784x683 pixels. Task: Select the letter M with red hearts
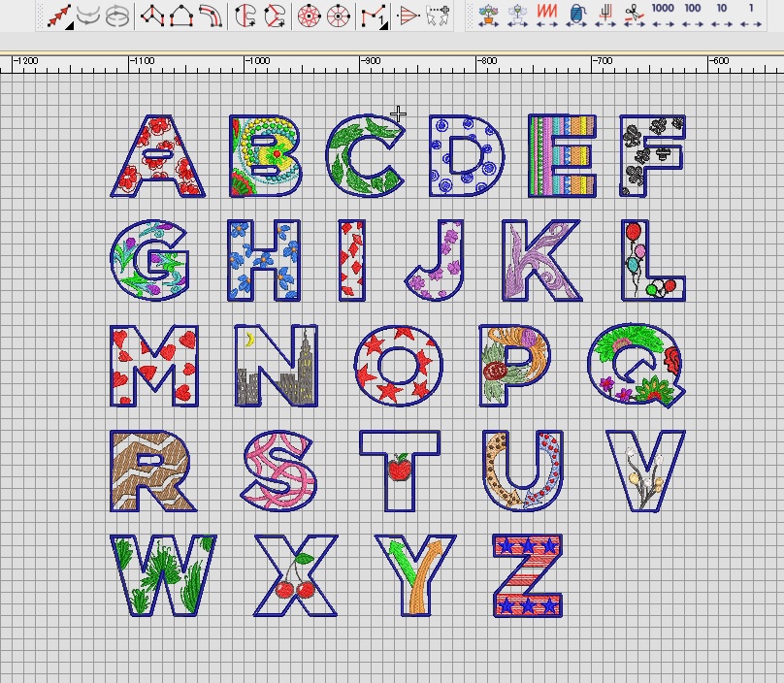(154, 366)
